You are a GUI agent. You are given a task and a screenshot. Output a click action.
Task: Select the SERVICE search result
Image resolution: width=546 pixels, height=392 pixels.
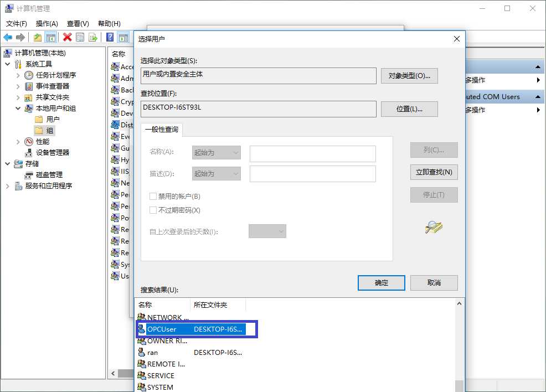coord(156,375)
